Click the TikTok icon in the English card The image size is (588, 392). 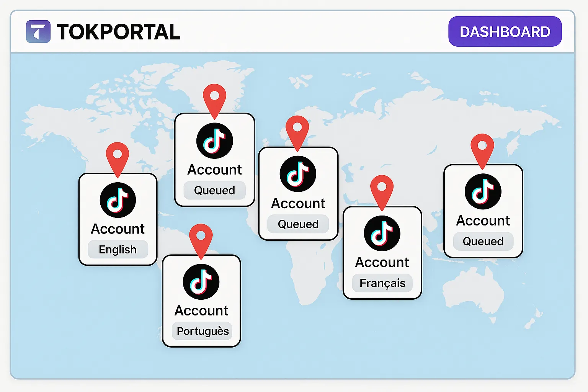point(118,200)
